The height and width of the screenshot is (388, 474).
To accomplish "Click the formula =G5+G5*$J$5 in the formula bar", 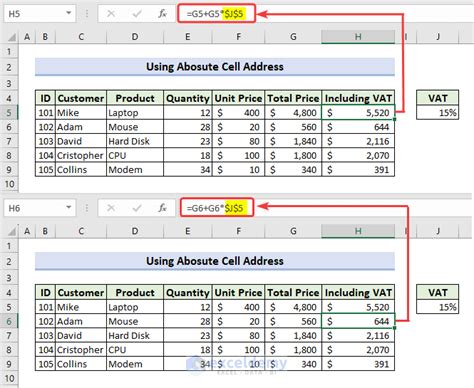I will click(215, 14).
